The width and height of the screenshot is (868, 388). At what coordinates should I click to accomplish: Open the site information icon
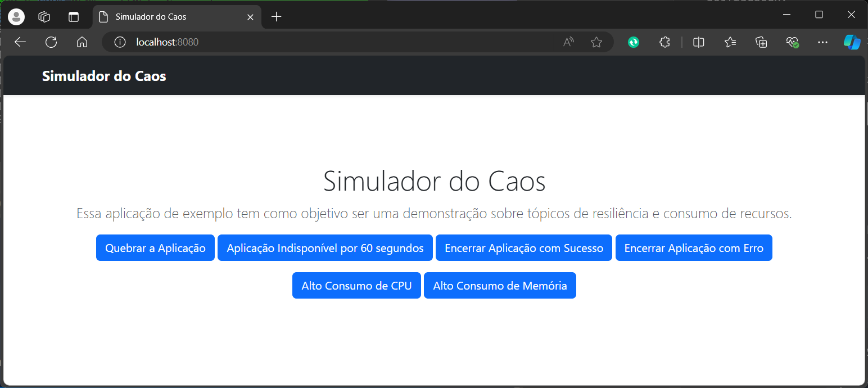tap(120, 42)
